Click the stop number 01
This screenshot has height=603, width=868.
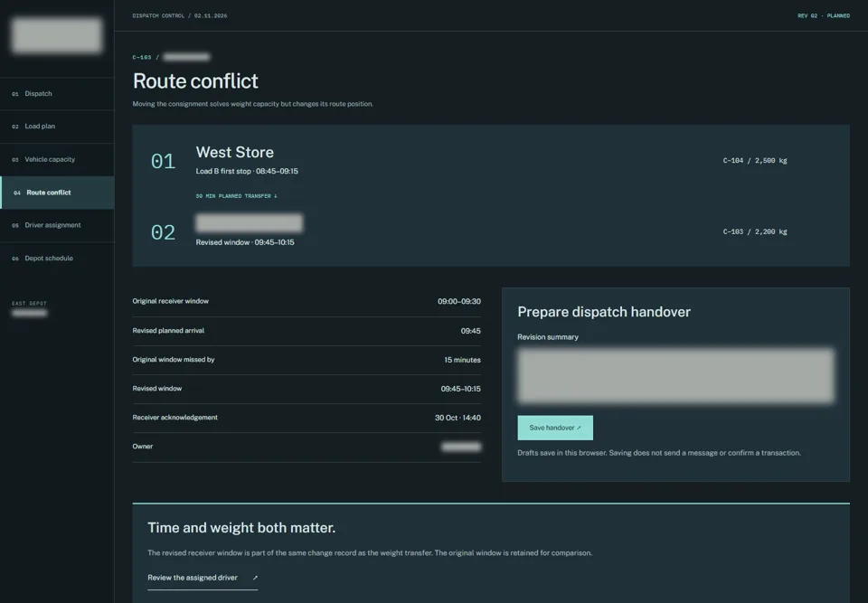[x=163, y=162]
